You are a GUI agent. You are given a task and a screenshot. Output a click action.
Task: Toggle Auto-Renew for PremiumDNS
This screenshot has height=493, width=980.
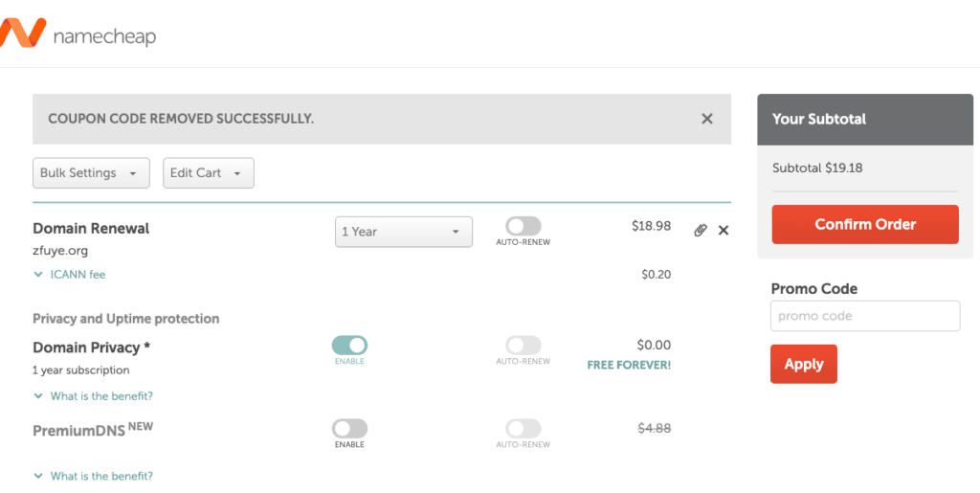click(x=523, y=429)
